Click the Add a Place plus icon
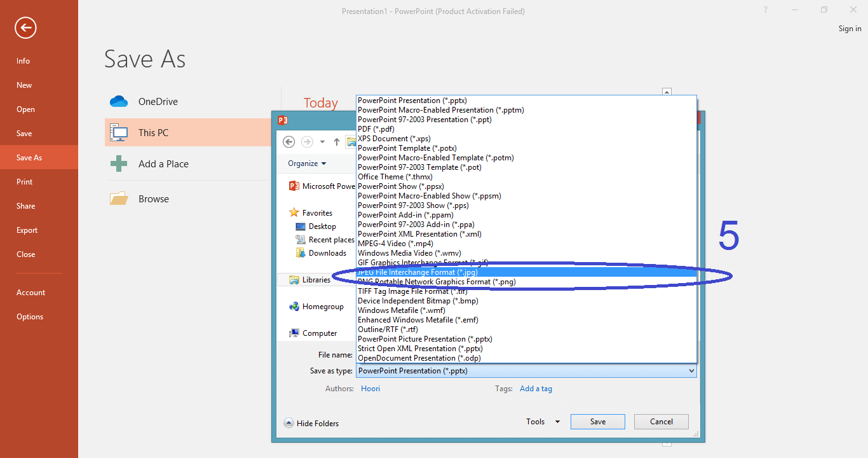This screenshot has height=458, width=868. pyautogui.click(x=119, y=164)
